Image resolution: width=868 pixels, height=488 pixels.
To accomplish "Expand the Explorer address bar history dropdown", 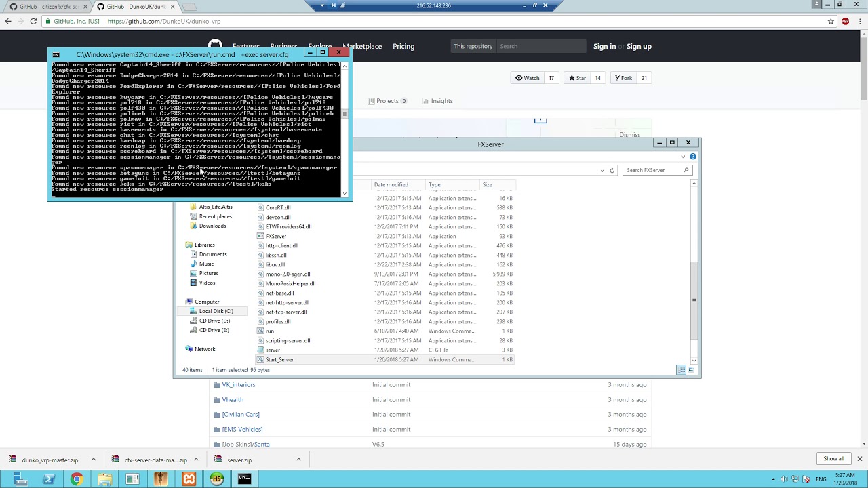I will pos(602,170).
